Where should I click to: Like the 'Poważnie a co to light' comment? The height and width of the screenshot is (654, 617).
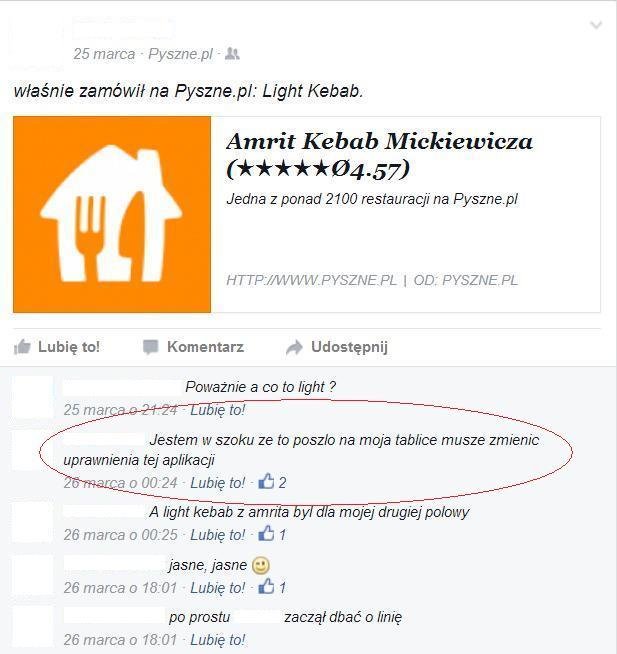(218, 410)
